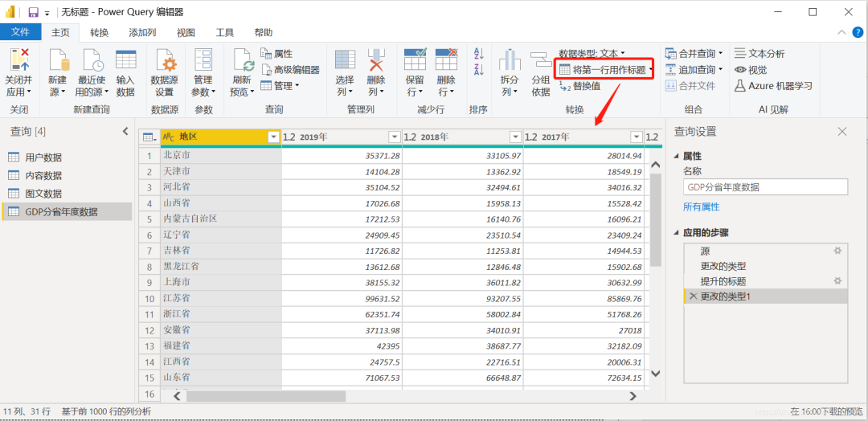Click the Keep Rows icon

[415, 60]
